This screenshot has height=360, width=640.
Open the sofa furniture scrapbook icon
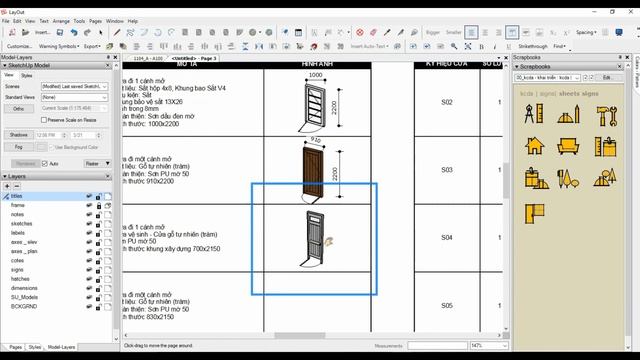(568, 146)
